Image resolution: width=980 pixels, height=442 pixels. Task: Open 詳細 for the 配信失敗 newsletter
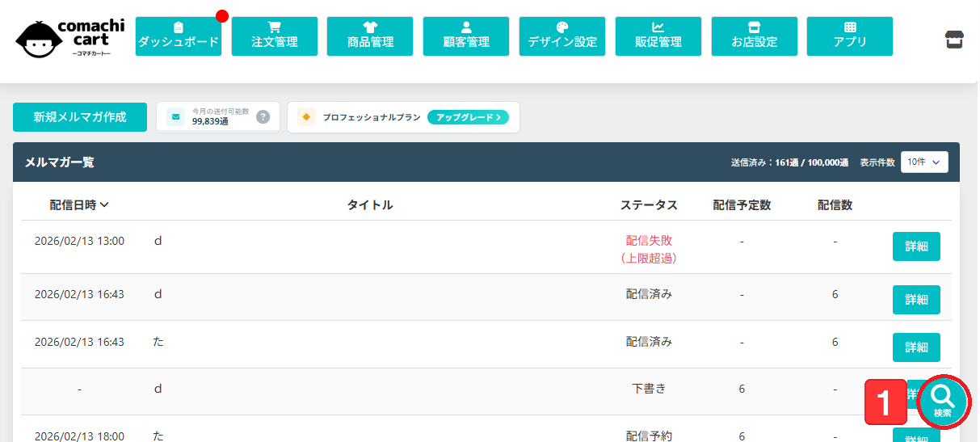(x=916, y=246)
